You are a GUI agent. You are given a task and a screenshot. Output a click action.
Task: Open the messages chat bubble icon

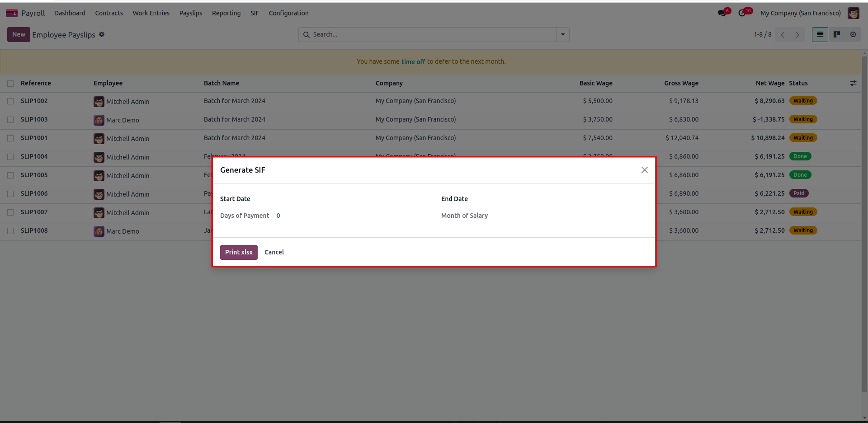coord(722,13)
